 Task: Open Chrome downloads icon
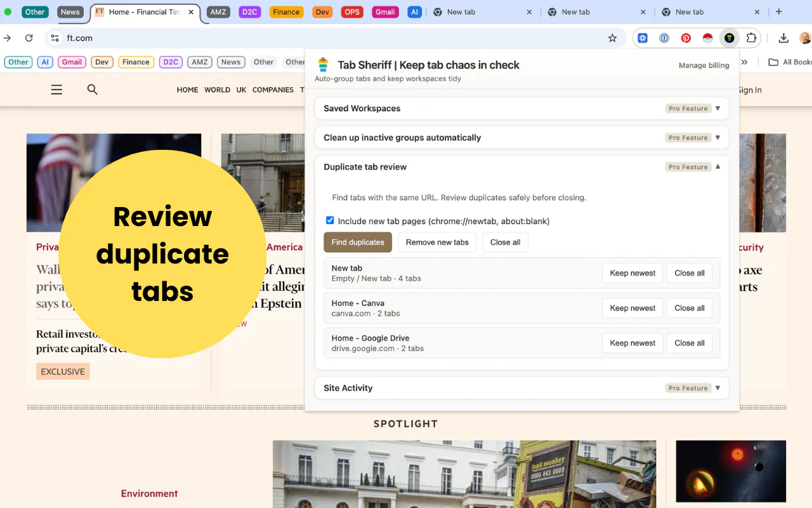click(783, 38)
